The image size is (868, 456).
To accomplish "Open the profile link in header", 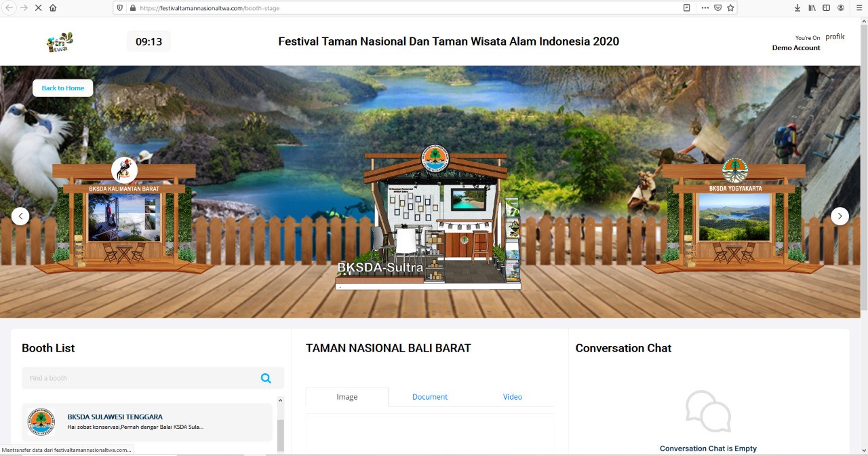I will 835,37.
